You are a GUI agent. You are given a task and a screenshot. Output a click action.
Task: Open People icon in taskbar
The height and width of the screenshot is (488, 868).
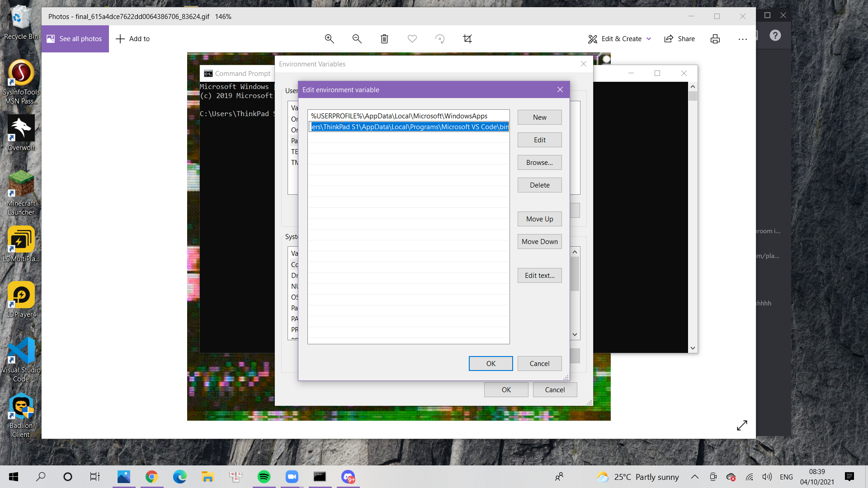click(x=559, y=477)
